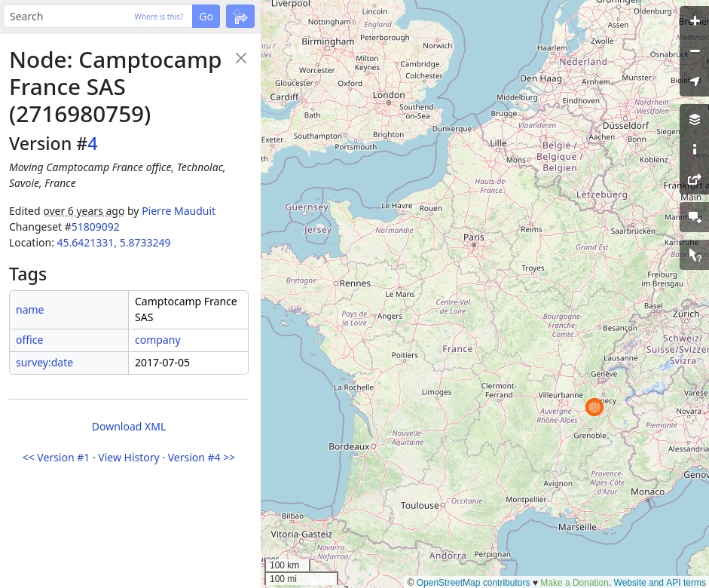Viewport: 709px width, 588px height.
Task: Open Website and API terms link
Action: 659,583
